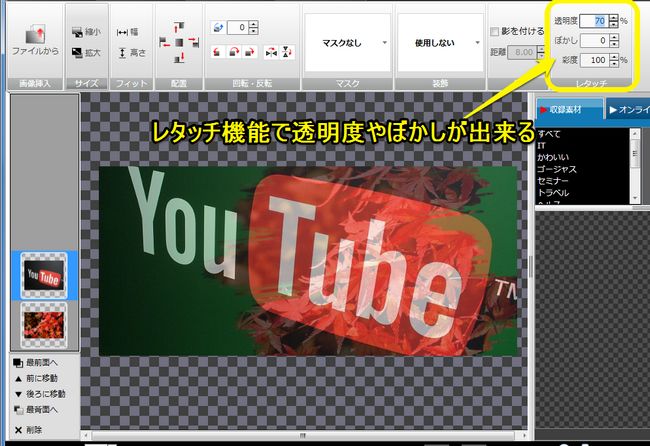Rotate the image 180 degrees

click(x=234, y=52)
